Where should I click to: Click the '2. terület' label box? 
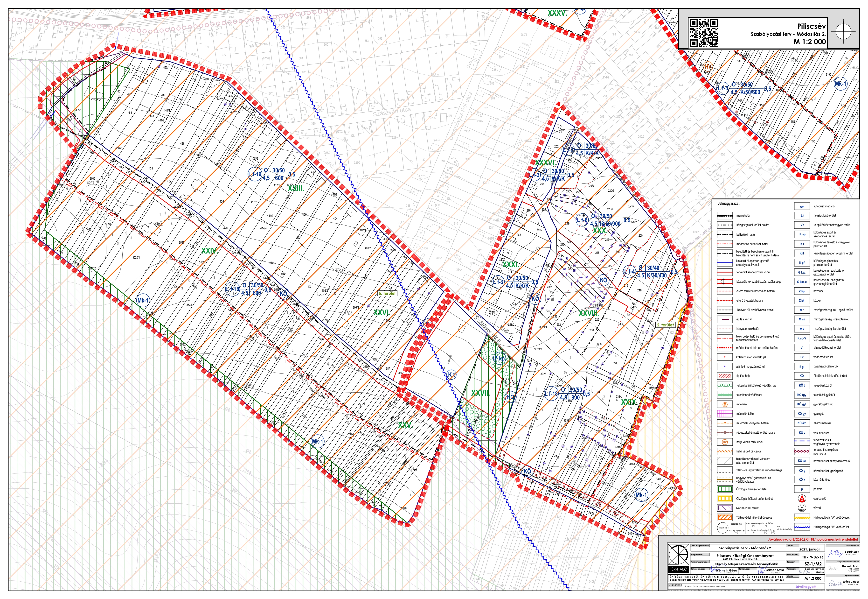pyautogui.click(x=666, y=325)
